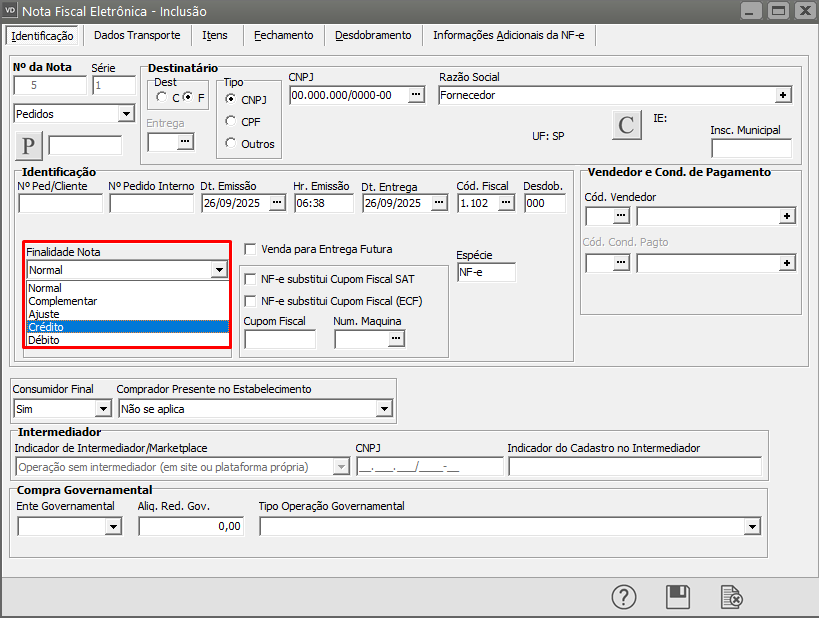The height and width of the screenshot is (618, 819).
Task: Switch to Dados Transporte tab
Action: pos(137,35)
